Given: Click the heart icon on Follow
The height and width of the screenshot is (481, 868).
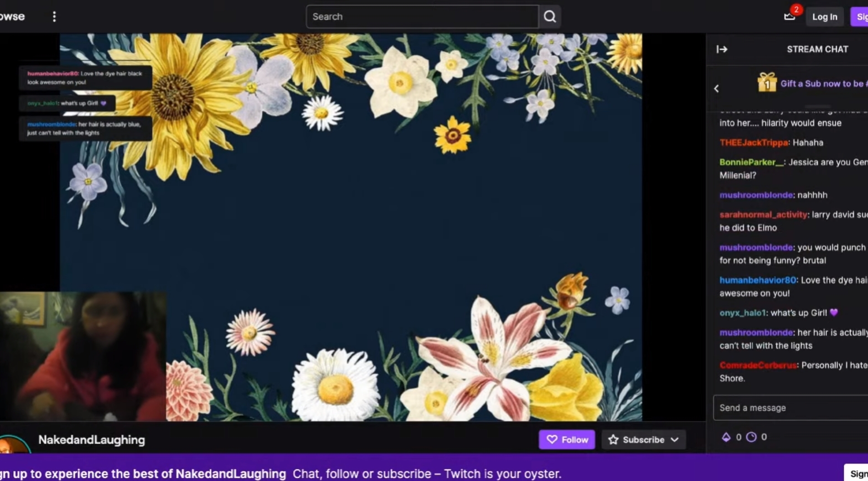Looking at the screenshot, I should coord(552,440).
